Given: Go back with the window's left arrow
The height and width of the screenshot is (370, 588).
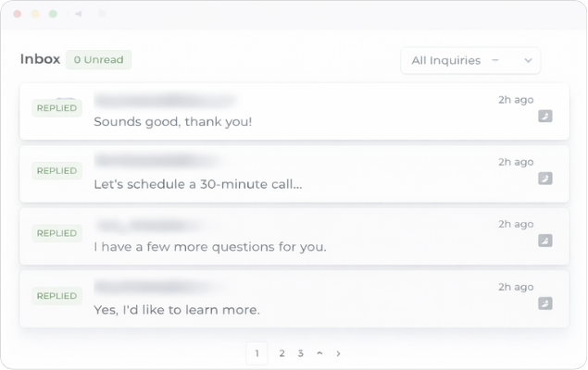Looking at the screenshot, I should click(78, 14).
